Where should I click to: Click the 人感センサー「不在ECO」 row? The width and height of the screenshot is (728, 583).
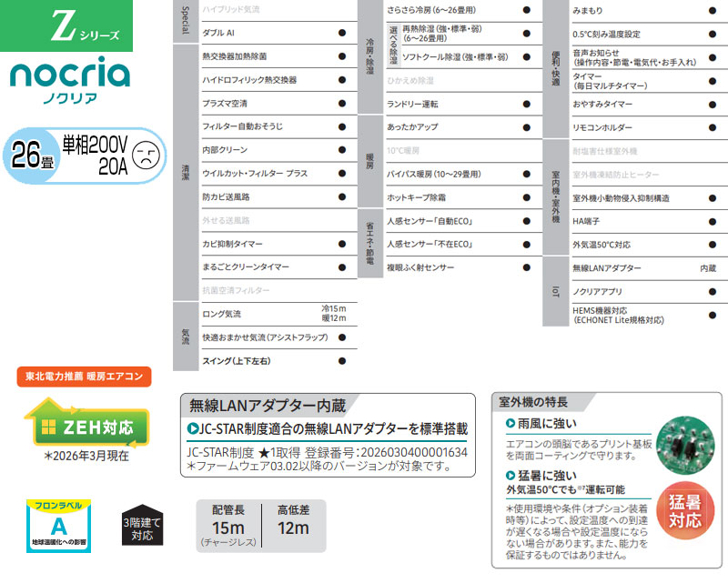[464, 245]
